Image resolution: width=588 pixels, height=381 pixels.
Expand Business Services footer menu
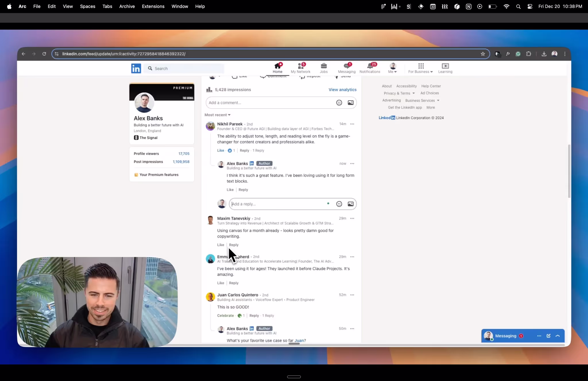coord(422,100)
